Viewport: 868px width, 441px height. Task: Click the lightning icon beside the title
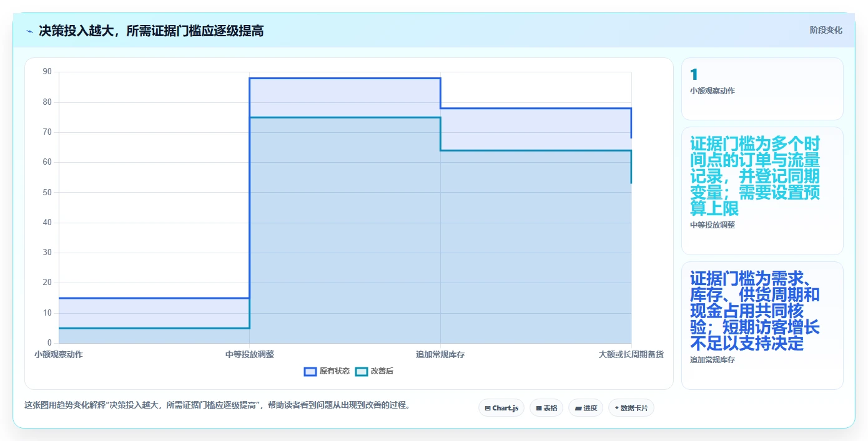click(x=29, y=31)
